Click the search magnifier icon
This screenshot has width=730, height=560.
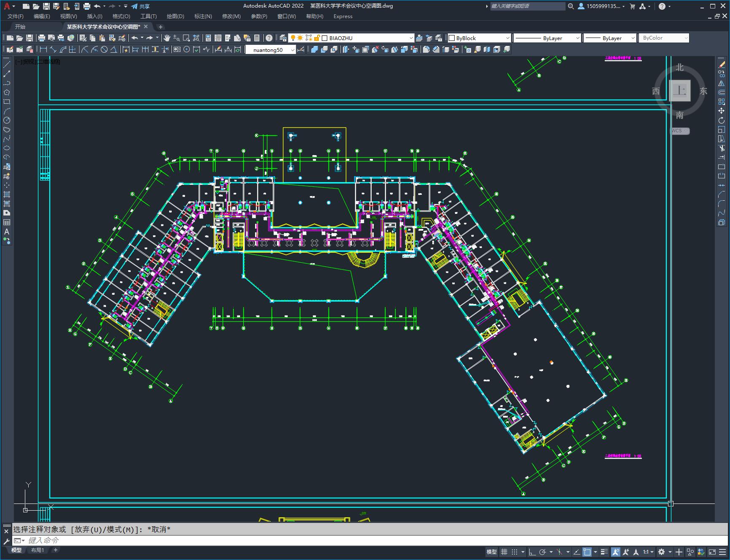point(571,6)
